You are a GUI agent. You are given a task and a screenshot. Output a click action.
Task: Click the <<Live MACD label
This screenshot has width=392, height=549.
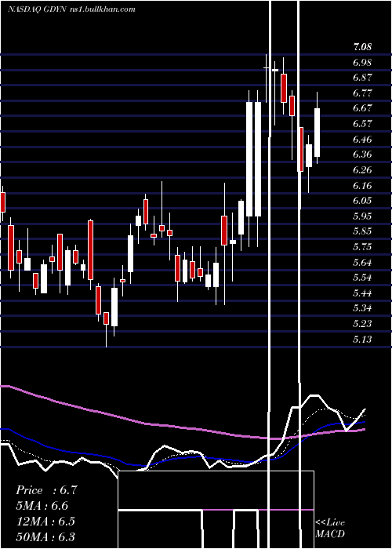point(330,528)
